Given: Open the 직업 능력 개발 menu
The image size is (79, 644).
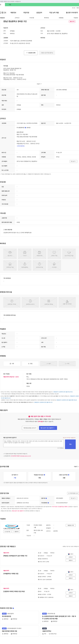Looking at the screenshot, I should (x=54, y=13).
